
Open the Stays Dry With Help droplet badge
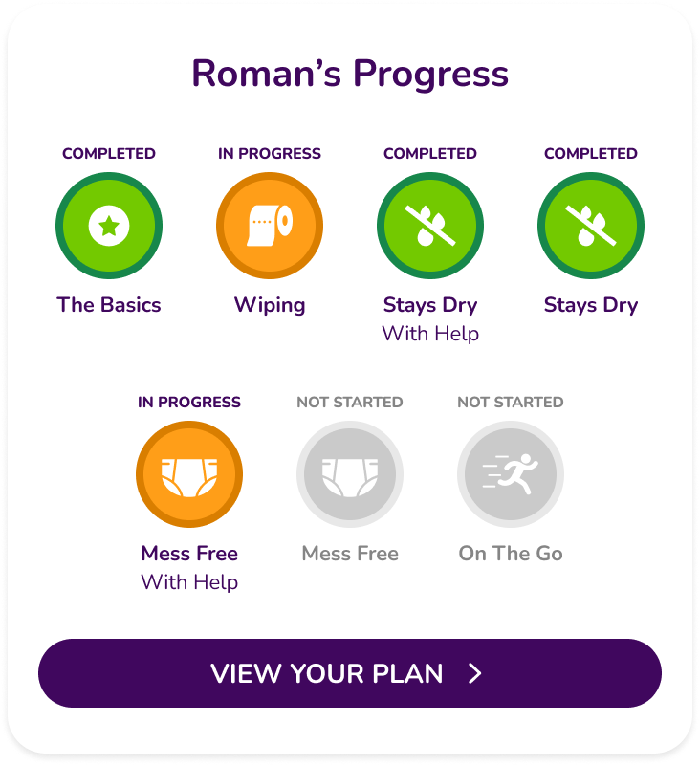(x=430, y=226)
